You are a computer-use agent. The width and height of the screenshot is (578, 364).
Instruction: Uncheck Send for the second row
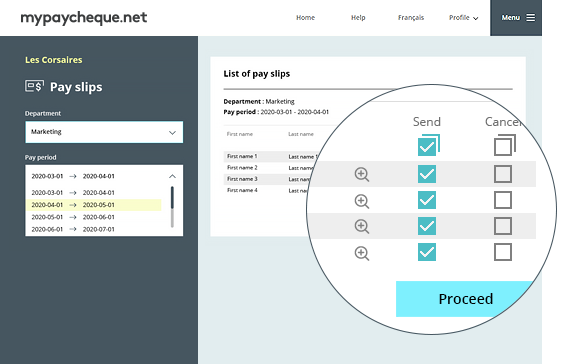tap(427, 200)
